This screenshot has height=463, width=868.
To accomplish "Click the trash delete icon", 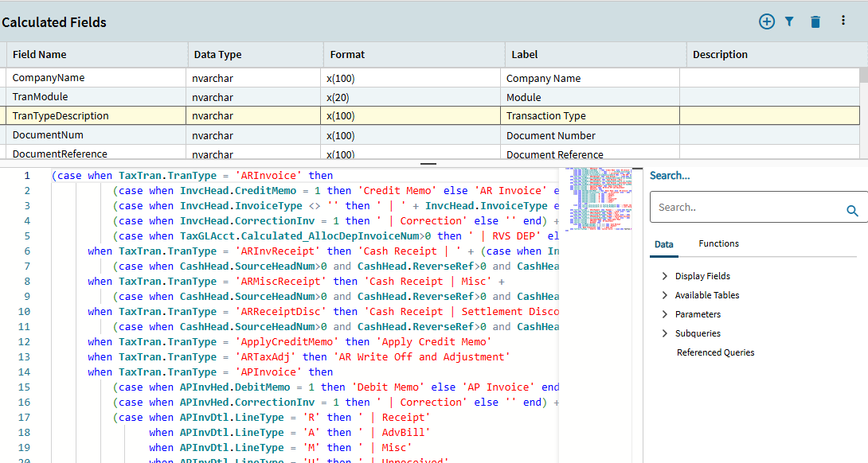I will tap(815, 21).
